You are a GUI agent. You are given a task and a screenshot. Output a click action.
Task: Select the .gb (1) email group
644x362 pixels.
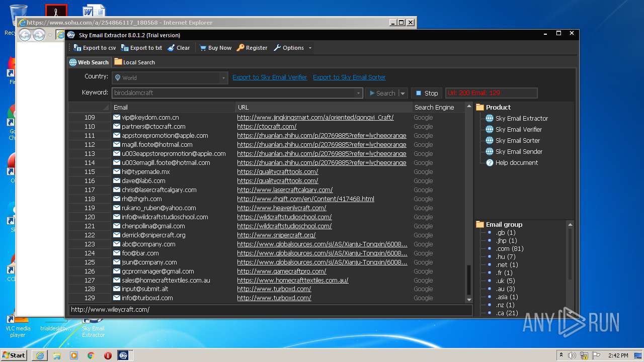coord(506,232)
